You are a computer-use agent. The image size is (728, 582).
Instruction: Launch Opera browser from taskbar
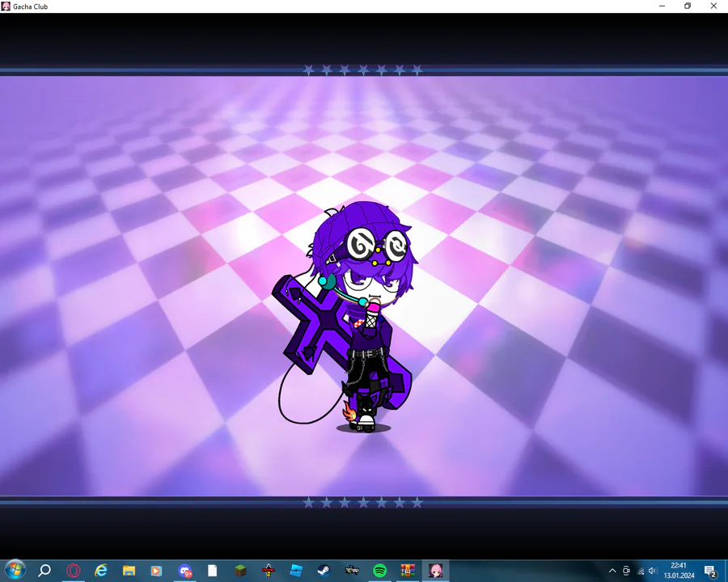(73, 571)
